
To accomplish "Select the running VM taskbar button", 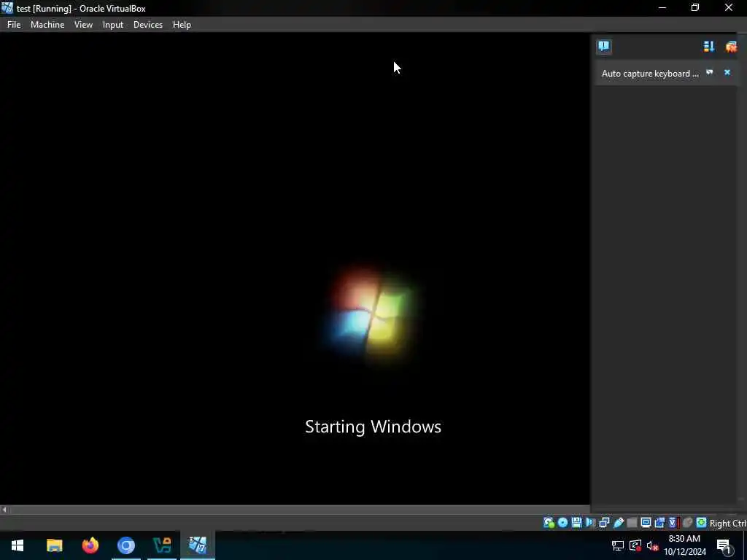I will coord(198,545).
